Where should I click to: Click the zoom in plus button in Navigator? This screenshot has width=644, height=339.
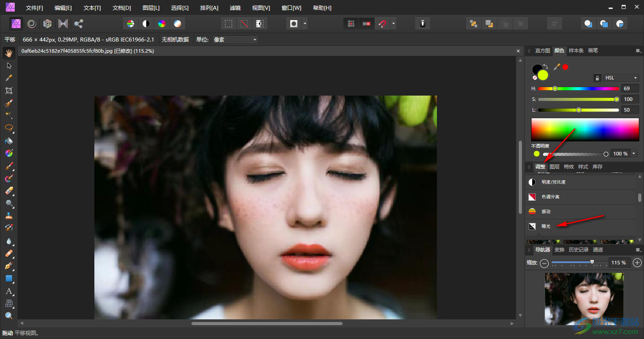(x=637, y=263)
